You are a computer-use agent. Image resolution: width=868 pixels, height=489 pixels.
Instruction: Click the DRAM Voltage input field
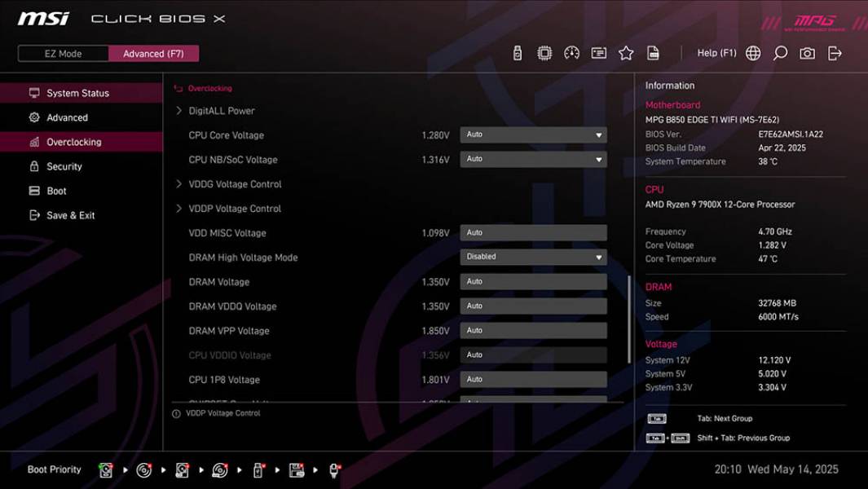click(533, 281)
